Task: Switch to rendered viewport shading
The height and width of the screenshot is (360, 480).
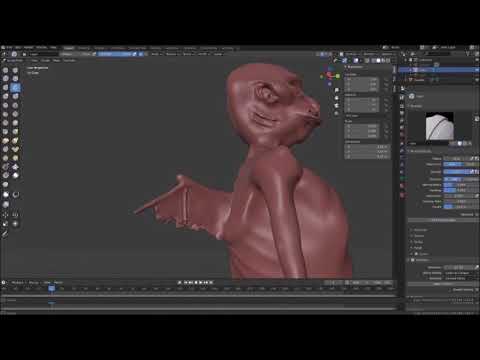Action: click(388, 60)
